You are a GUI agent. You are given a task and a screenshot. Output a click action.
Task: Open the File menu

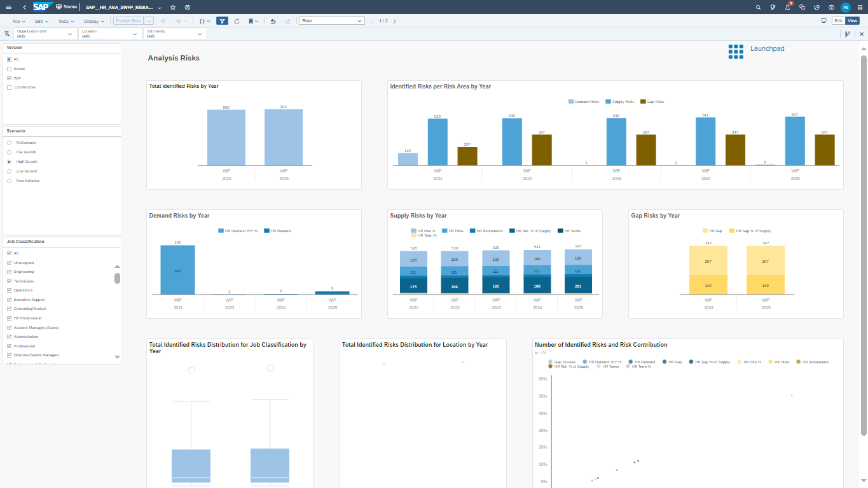(x=18, y=21)
